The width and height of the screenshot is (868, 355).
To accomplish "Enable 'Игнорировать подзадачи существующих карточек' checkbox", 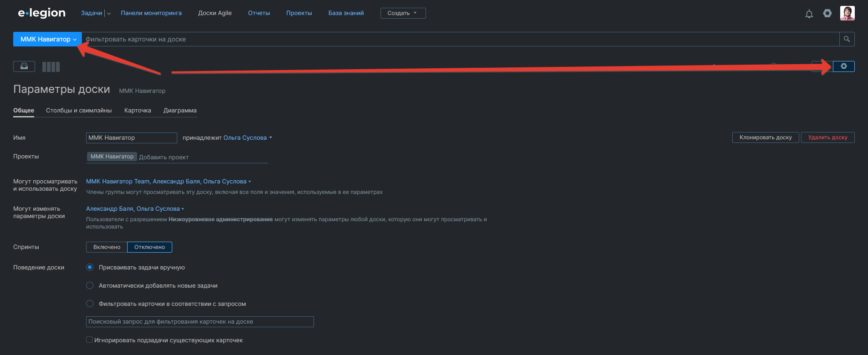I will pyautogui.click(x=89, y=340).
